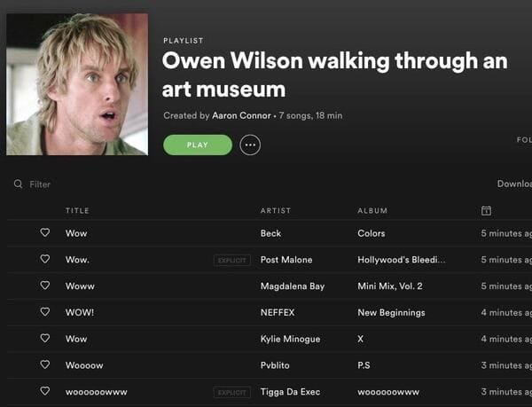Select the woooooowwww track title row
The image size is (532, 407).
270,392
